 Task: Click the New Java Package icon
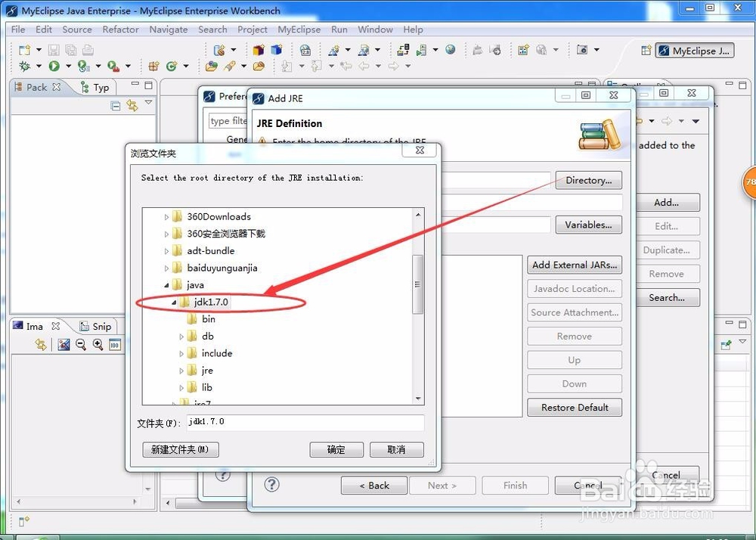click(x=153, y=66)
